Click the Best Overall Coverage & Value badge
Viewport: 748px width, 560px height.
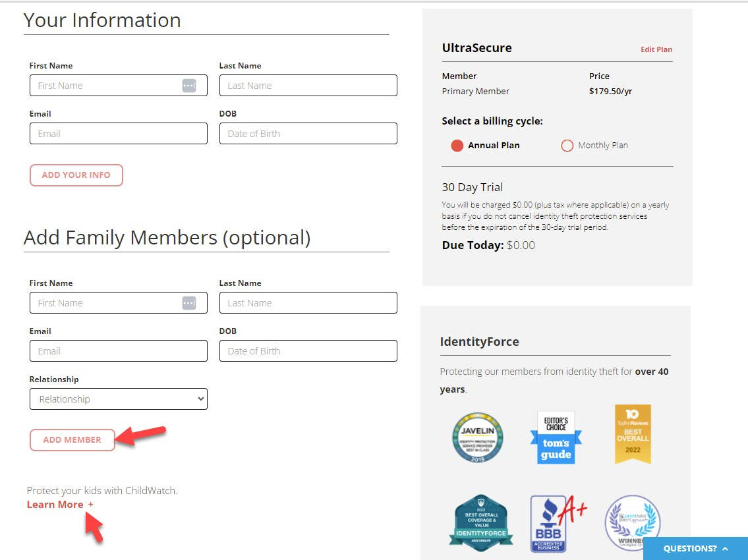[x=481, y=523]
